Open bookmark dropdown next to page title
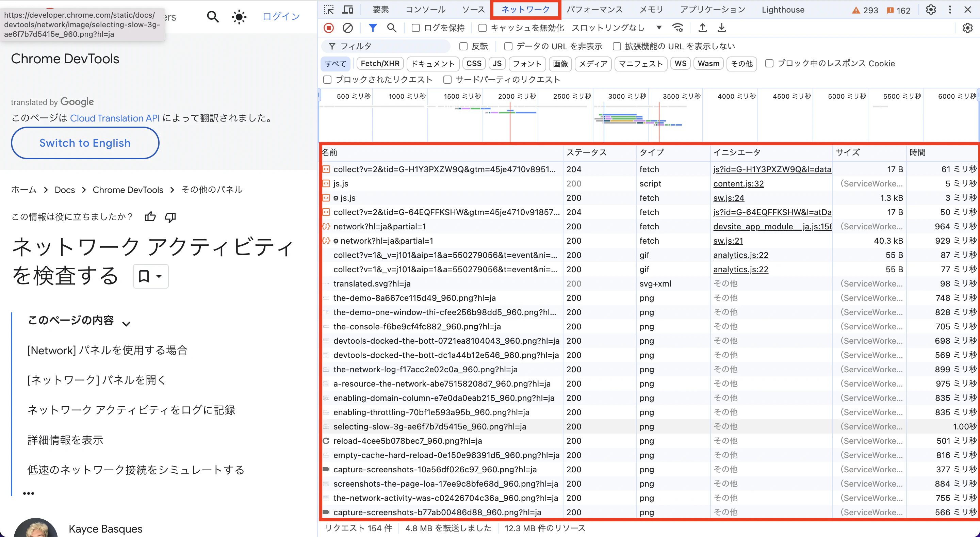 click(151, 276)
